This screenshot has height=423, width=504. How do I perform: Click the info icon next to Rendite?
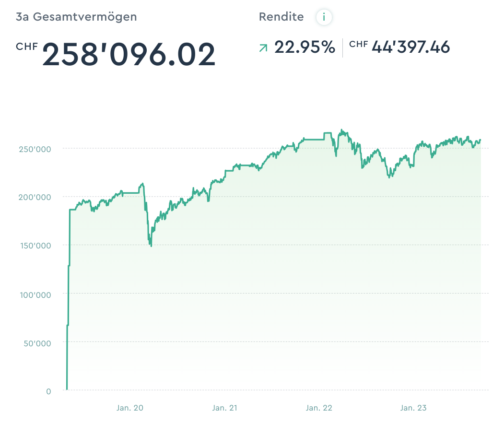click(x=324, y=17)
